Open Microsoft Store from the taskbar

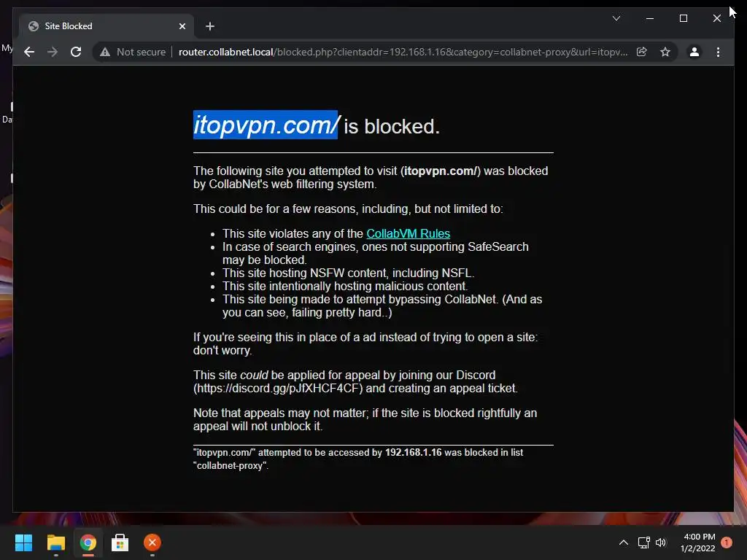[120, 542]
